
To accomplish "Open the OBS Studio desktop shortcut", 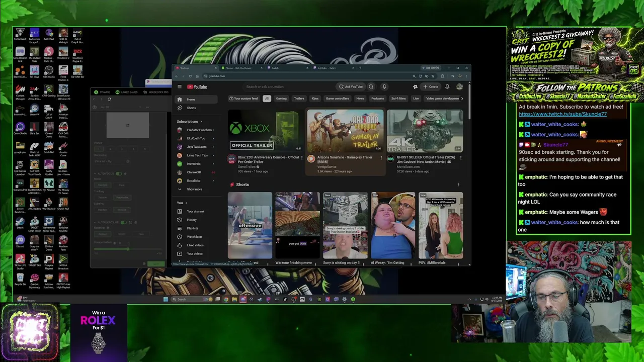I will coord(49,71).
